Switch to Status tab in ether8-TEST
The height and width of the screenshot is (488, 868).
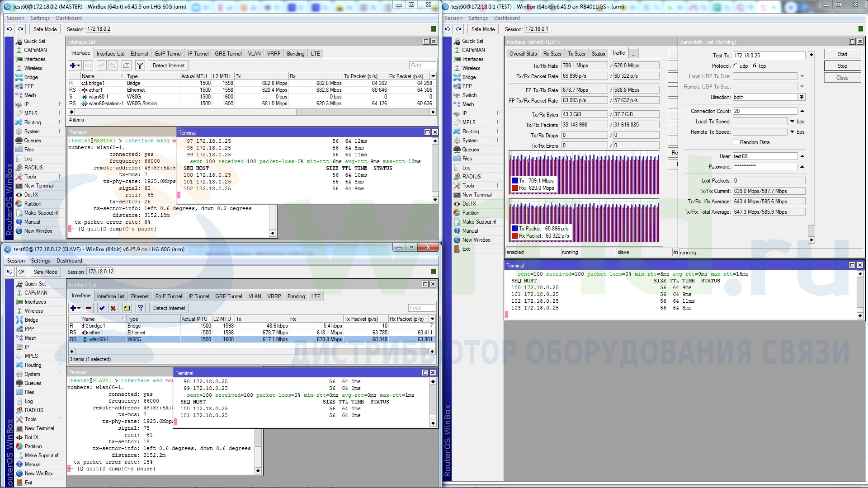(598, 54)
